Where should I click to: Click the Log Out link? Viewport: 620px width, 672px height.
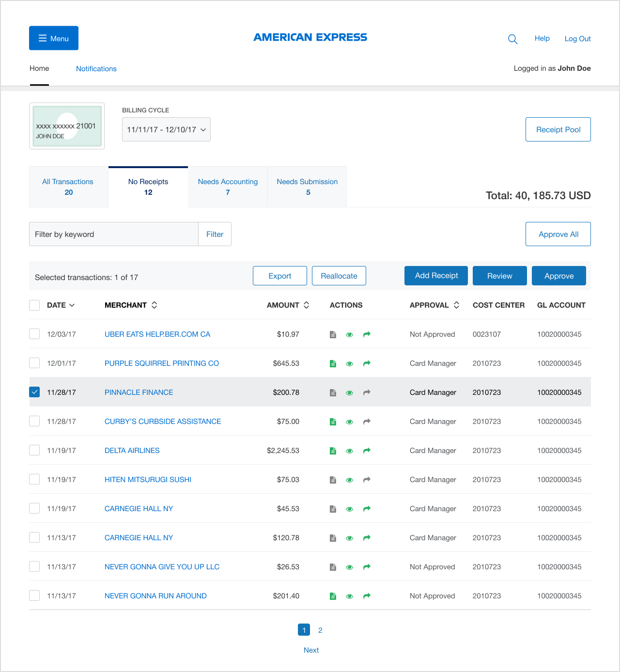pyautogui.click(x=577, y=39)
